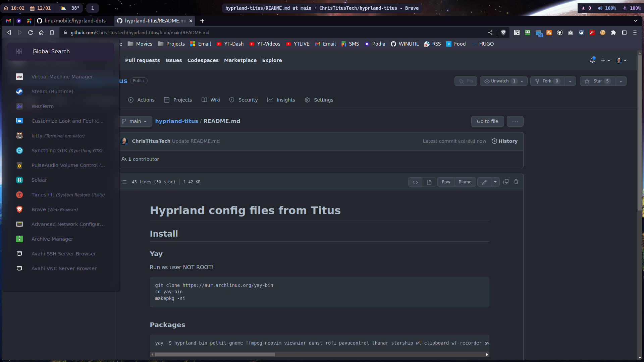Open Issues in GitHub header

(173, 60)
